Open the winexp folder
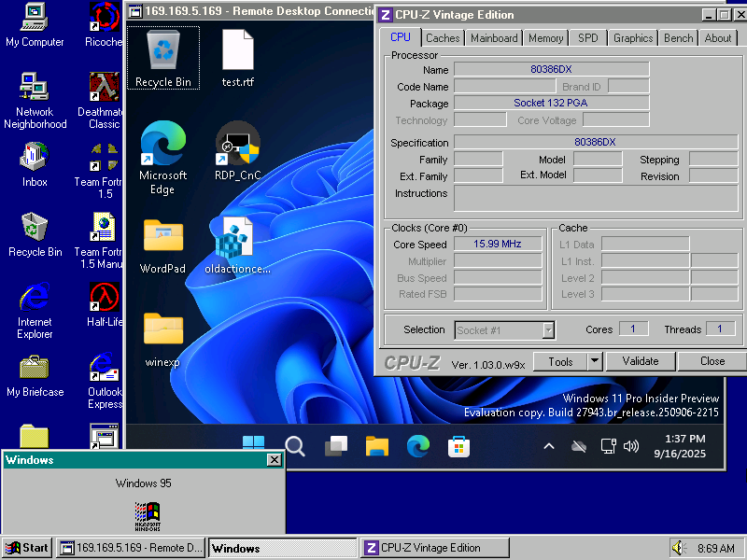This screenshot has width=747, height=560. [x=162, y=327]
